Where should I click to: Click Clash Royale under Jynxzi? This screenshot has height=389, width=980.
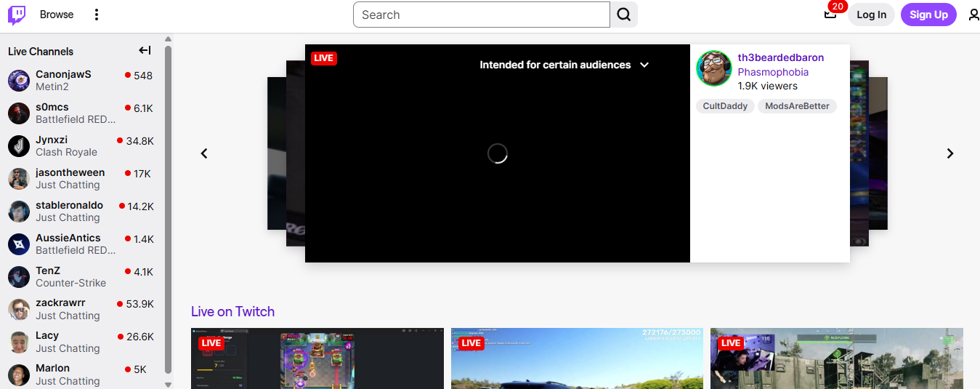point(66,152)
